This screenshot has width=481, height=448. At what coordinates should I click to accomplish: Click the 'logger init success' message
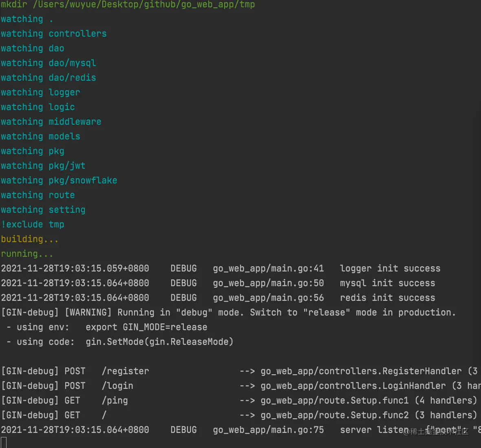point(390,269)
